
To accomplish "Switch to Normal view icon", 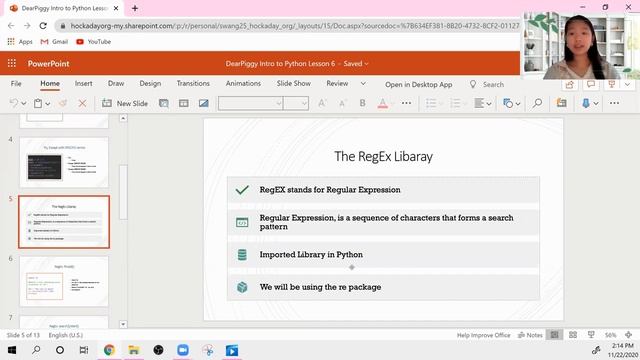I will click(x=554, y=335).
